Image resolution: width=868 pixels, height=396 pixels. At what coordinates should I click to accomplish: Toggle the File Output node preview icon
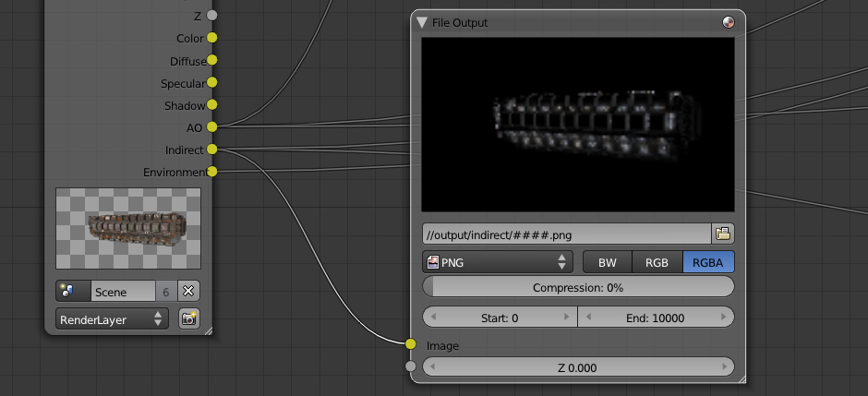[728, 22]
